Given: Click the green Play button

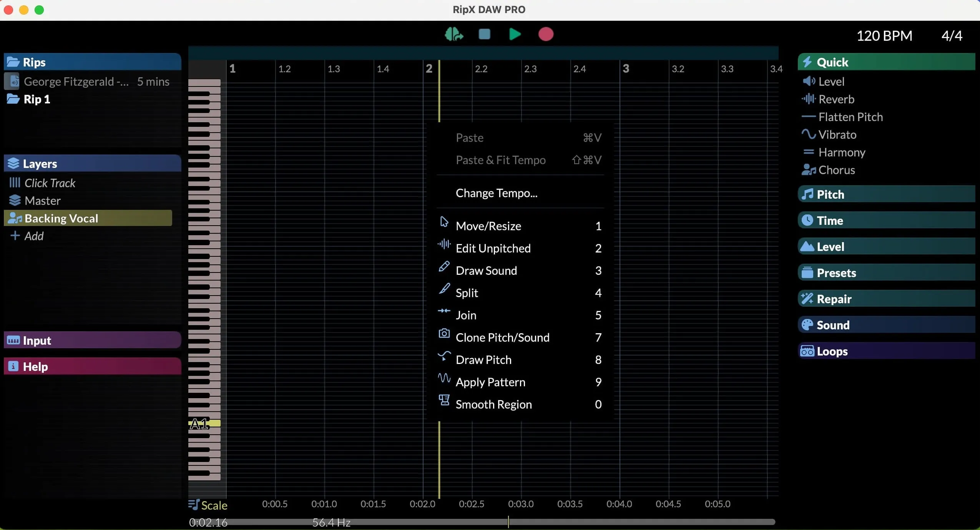Looking at the screenshot, I should point(515,34).
